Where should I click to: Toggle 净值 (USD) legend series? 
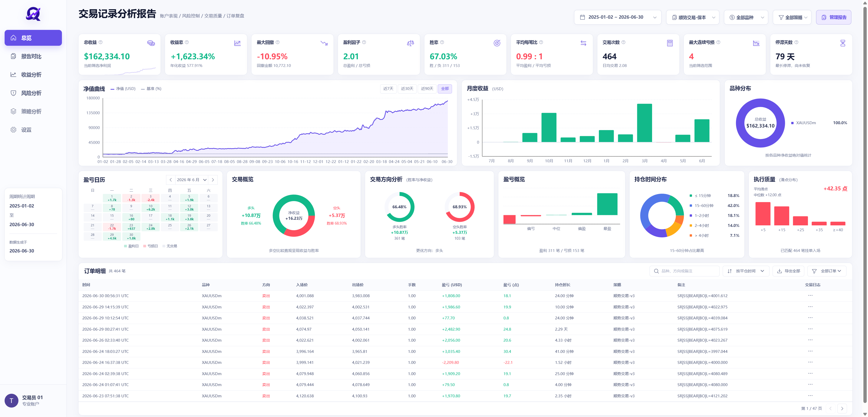[123, 88]
